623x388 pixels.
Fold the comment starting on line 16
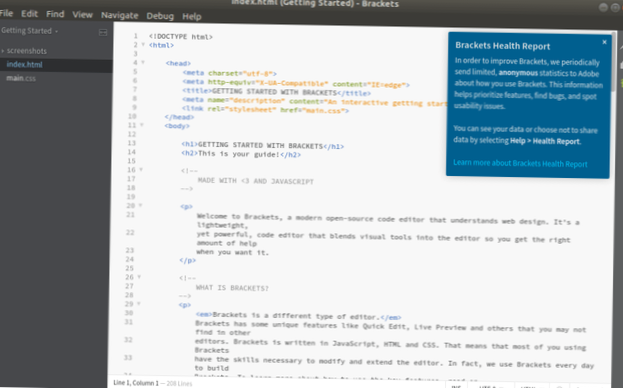tap(141, 170)
